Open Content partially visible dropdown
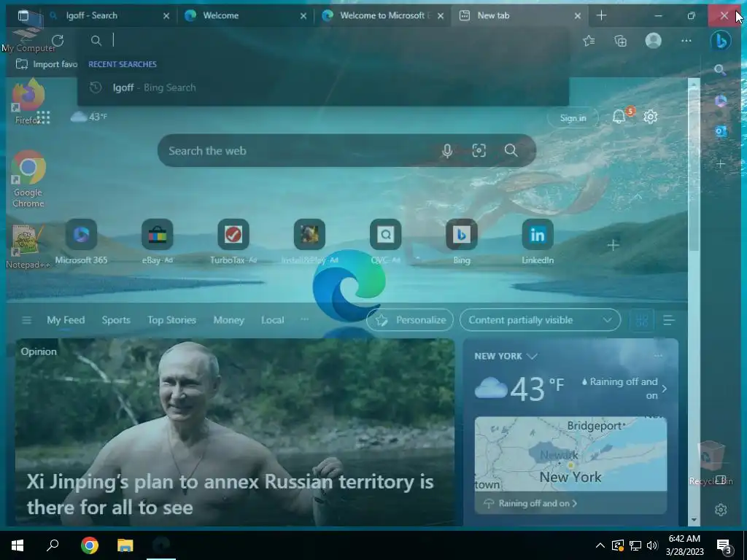Image resolution: width=747 pixels, height=560 pixels. (541, 320)
